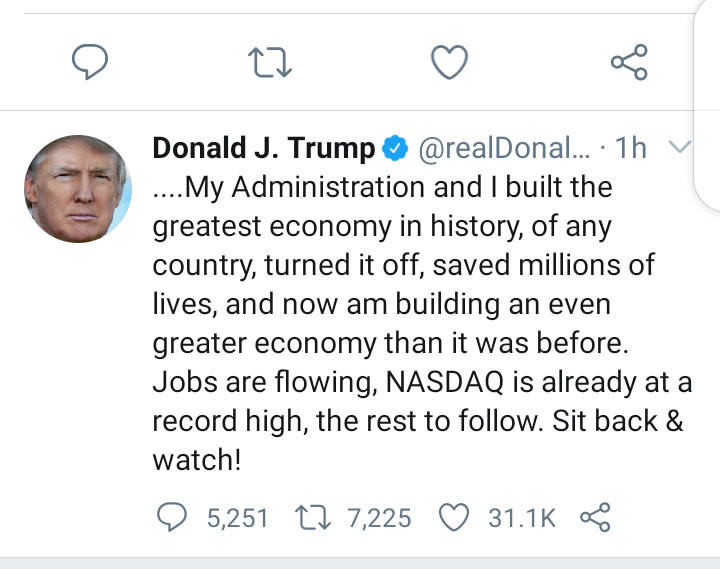Click the 31.1K likes count
The image size is (720, 569).
click(521, 518)
